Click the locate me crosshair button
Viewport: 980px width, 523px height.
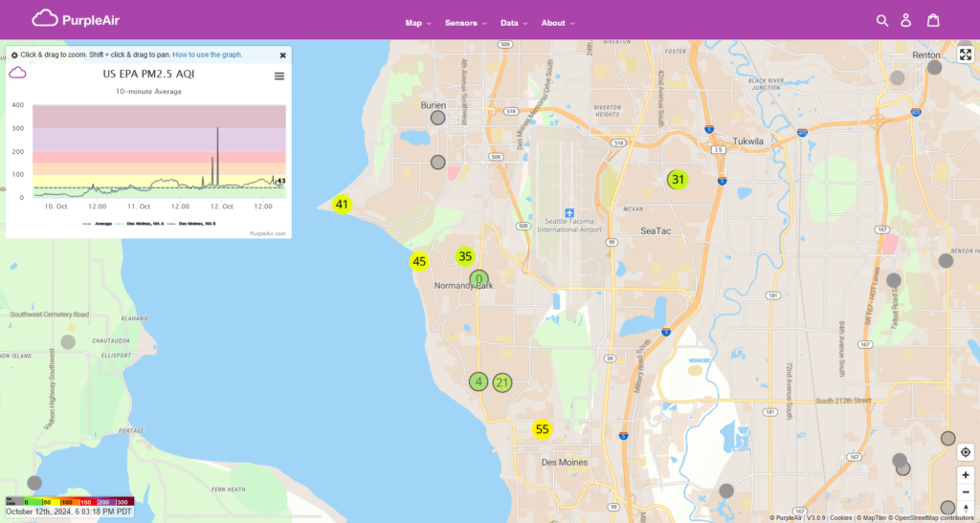tap(966, 452)
